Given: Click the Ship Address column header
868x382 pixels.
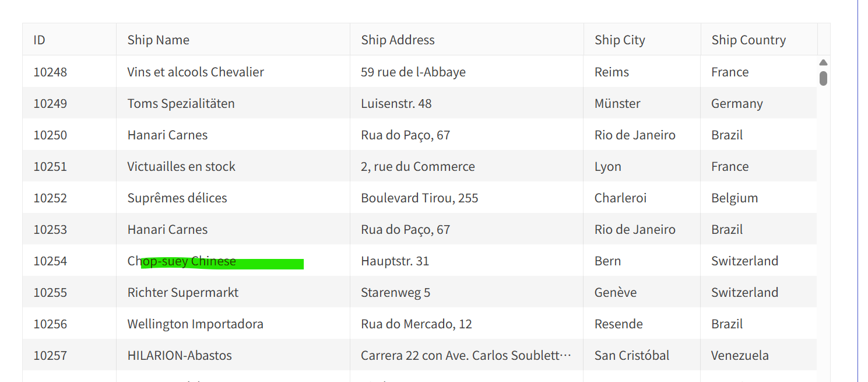Looking at the screenshot, I should pyautogui.click(x=398, y=40).
